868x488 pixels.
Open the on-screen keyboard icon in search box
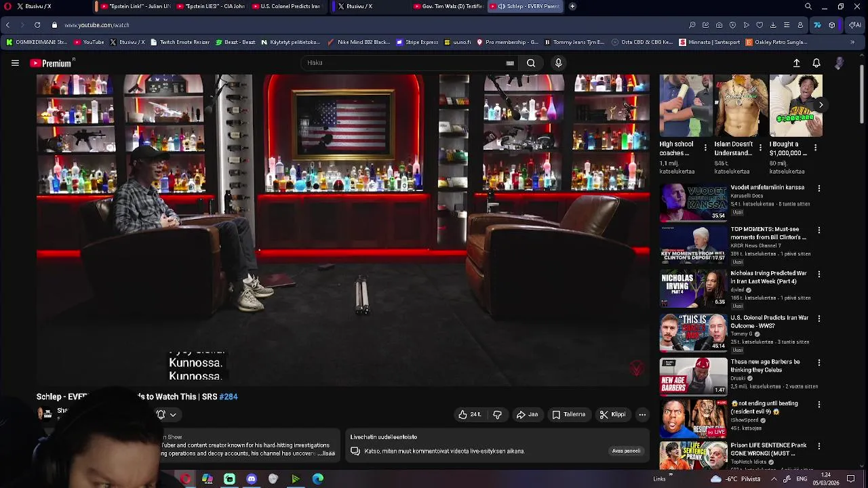point(510,63)
